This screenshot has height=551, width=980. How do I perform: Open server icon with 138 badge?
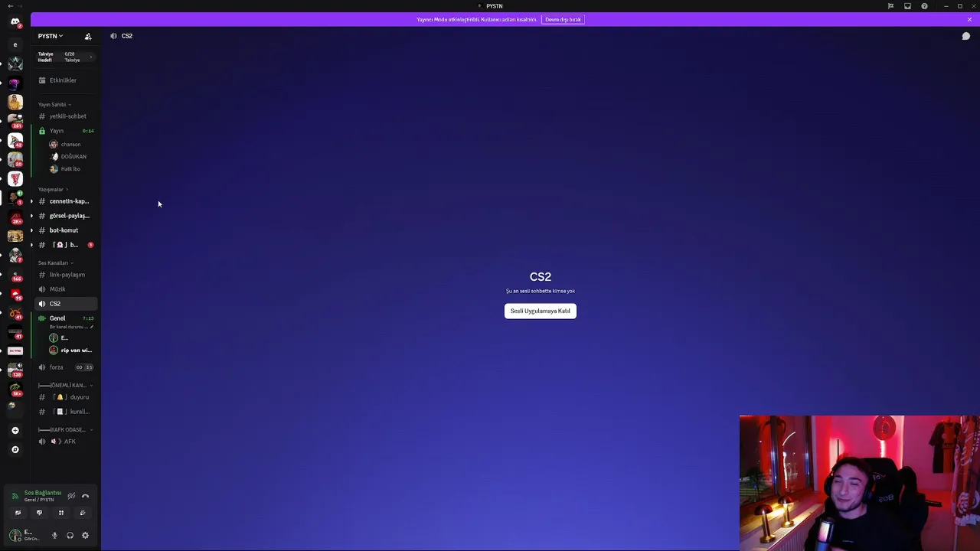click(x=15, y=370)
